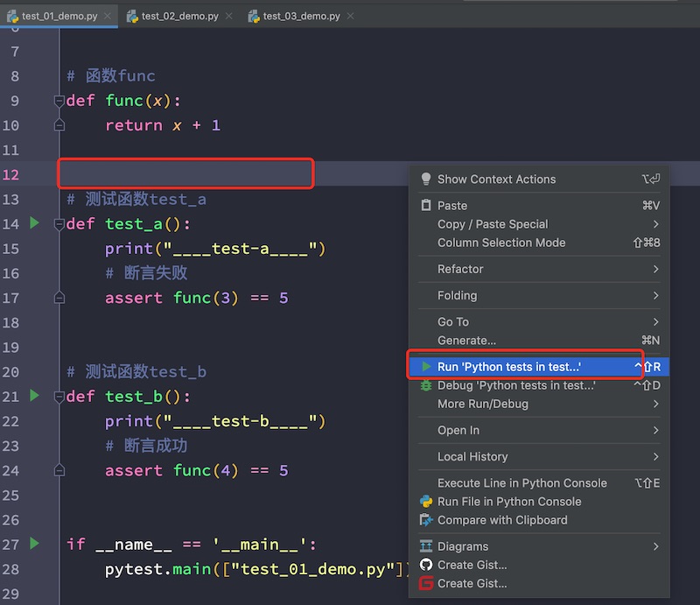Image resolution: width=700 pixels, height=605 pixels.
Task: Click the green play icon in Run menu entry
Action: [x=426, y=367]
